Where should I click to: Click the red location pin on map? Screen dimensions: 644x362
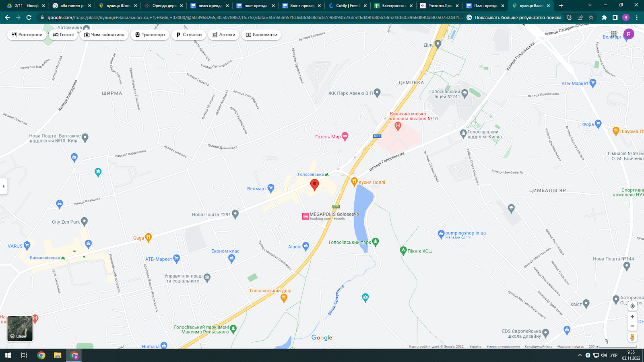[315, 185]
